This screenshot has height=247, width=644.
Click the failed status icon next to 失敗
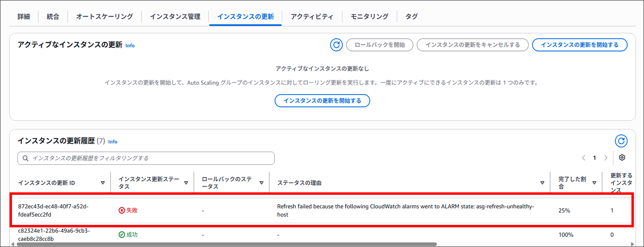tap(122, 210)
